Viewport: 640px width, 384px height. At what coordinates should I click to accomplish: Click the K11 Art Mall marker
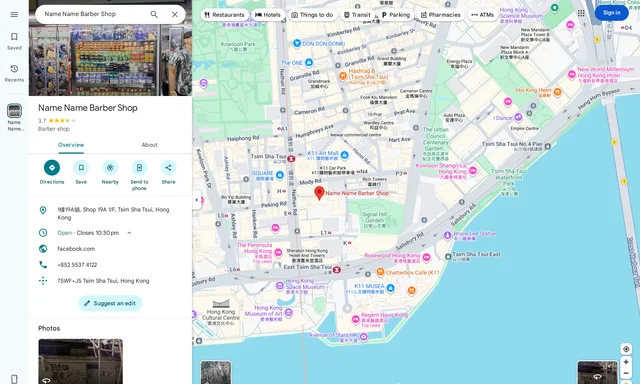tap(344, 155)
